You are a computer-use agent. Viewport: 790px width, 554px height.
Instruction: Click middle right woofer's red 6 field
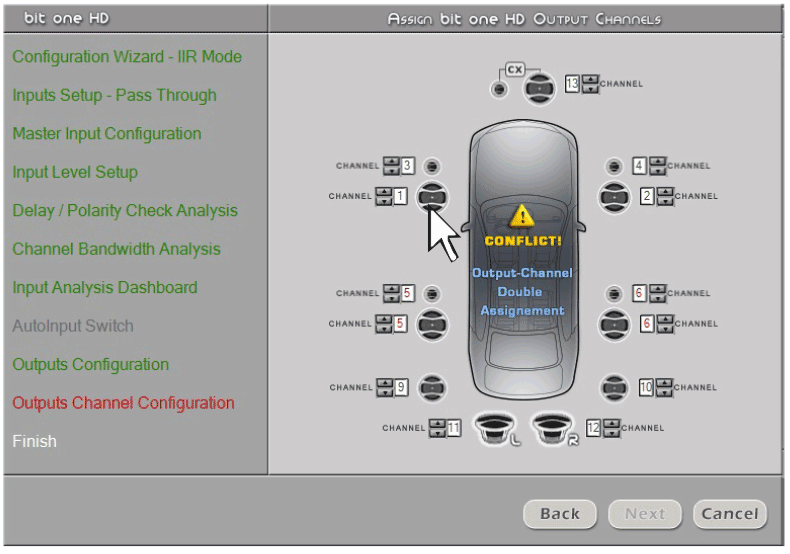pos(646,323)
